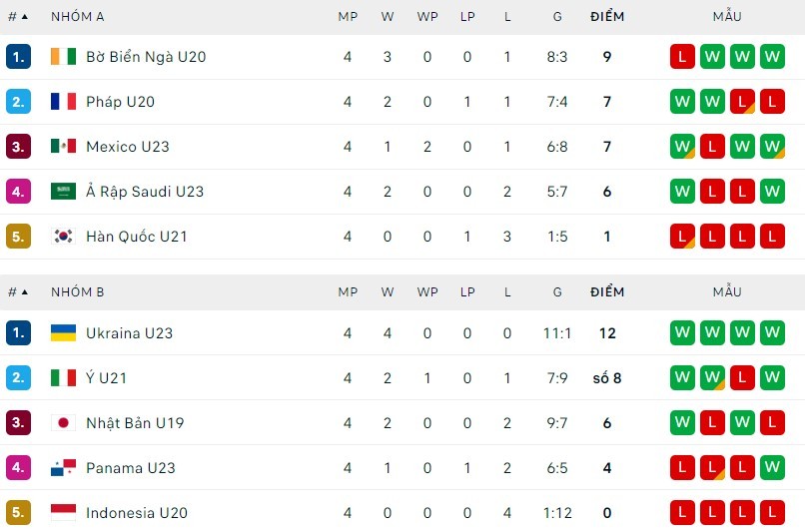Click the Ivory Coast flag icon
This screenshot has height=532, width=805.
pos(63,57)
